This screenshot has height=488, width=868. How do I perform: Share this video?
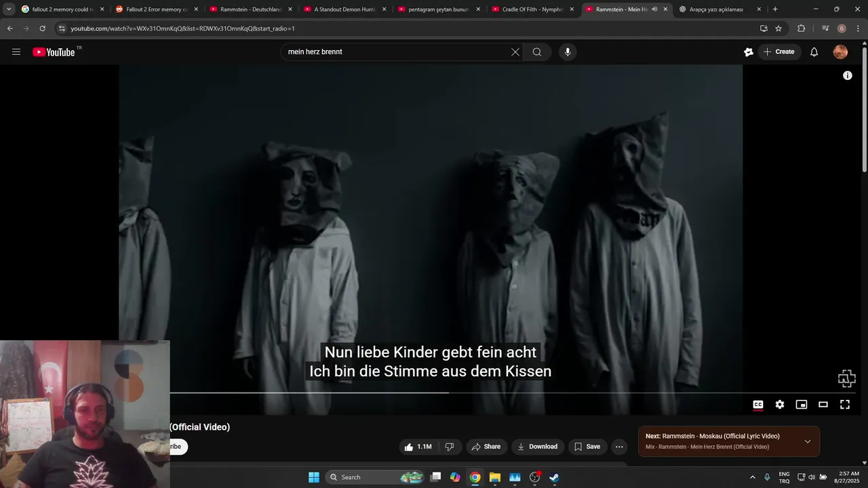[x=486, y=447]
